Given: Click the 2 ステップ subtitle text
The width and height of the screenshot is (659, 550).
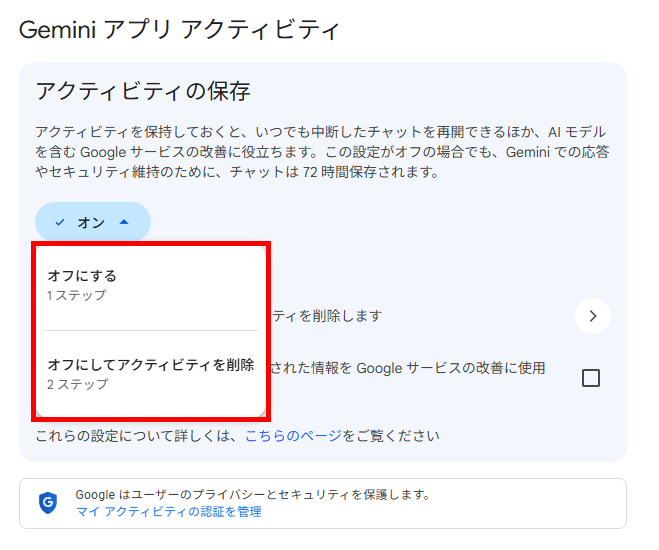Looking at the screenshot, I should point(77,384).
